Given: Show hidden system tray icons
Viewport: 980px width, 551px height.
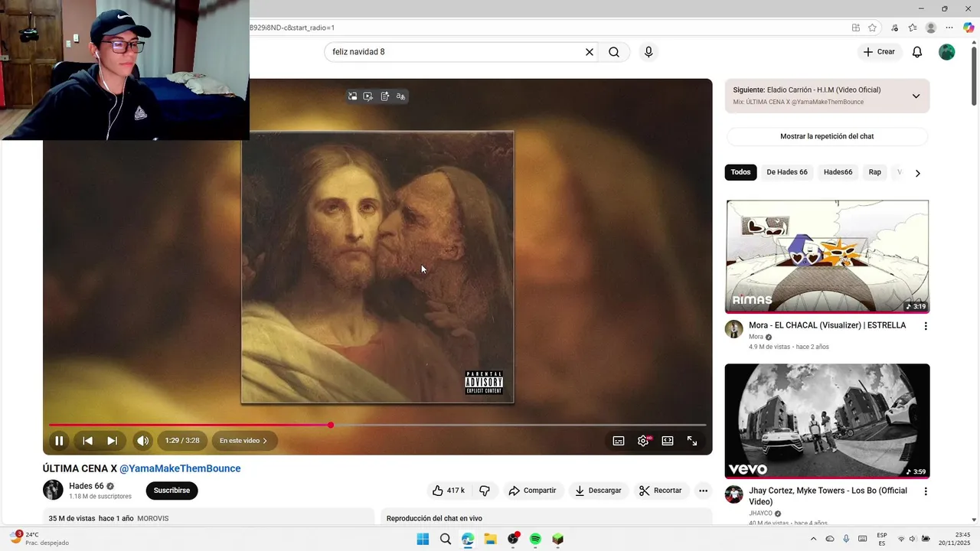Looking at the screenshot, I should point(814,539).
